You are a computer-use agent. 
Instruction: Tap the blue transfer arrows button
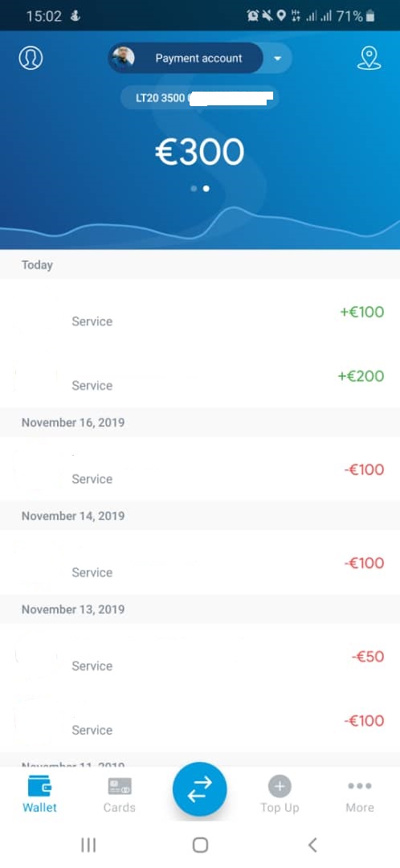click(x=200, y=789)
